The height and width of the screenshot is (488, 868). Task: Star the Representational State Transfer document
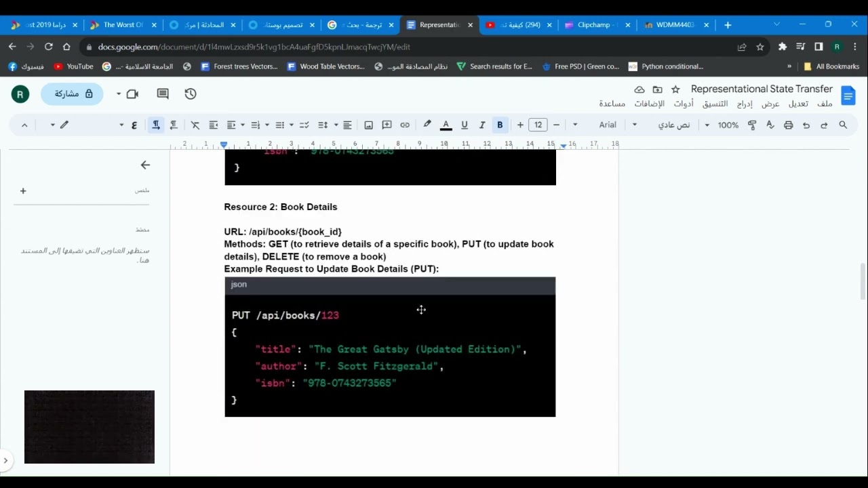[675, 89]
